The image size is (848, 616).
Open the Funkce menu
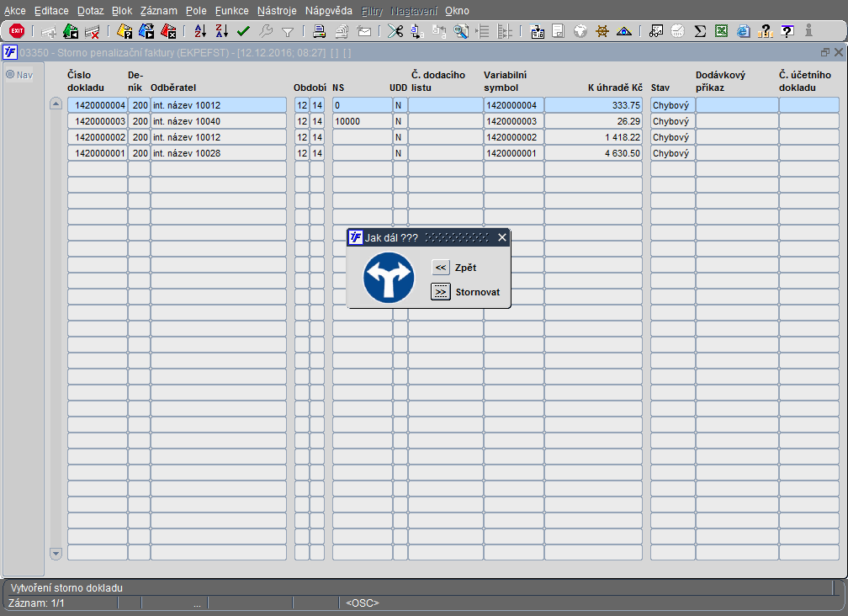pyautogui.click(x=231, y=11)
